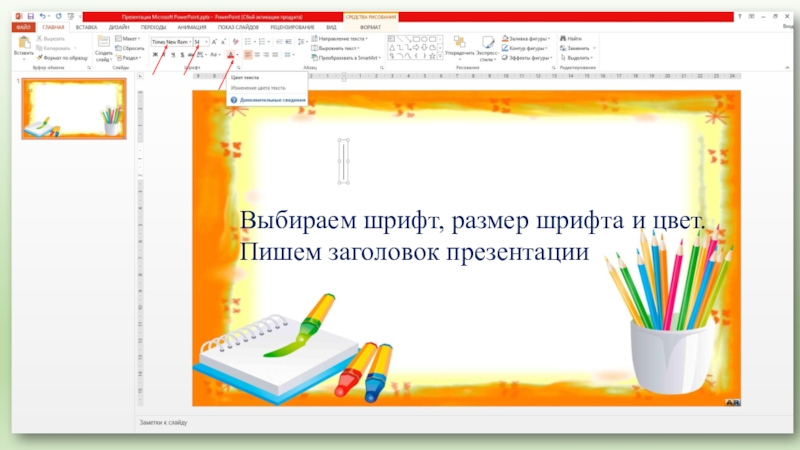Click Найти to search
Viewport: 800px width, 450px height.
pos(571,38)
